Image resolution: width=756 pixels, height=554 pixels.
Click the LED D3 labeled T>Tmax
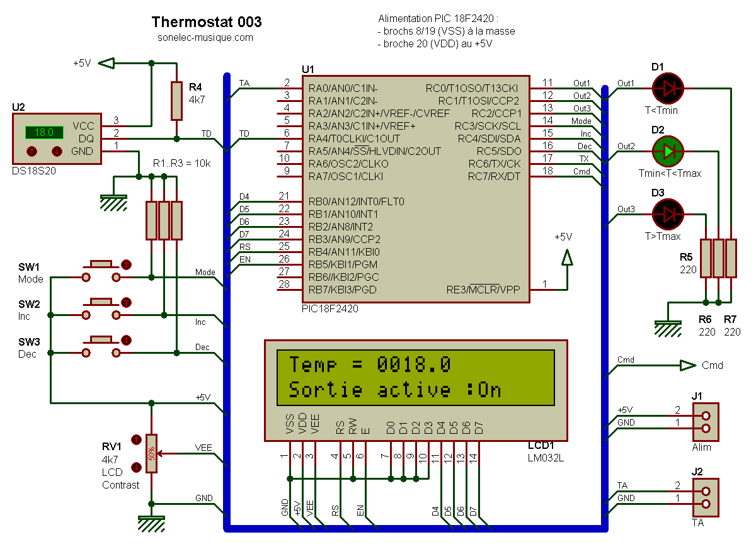coord(668,215)
